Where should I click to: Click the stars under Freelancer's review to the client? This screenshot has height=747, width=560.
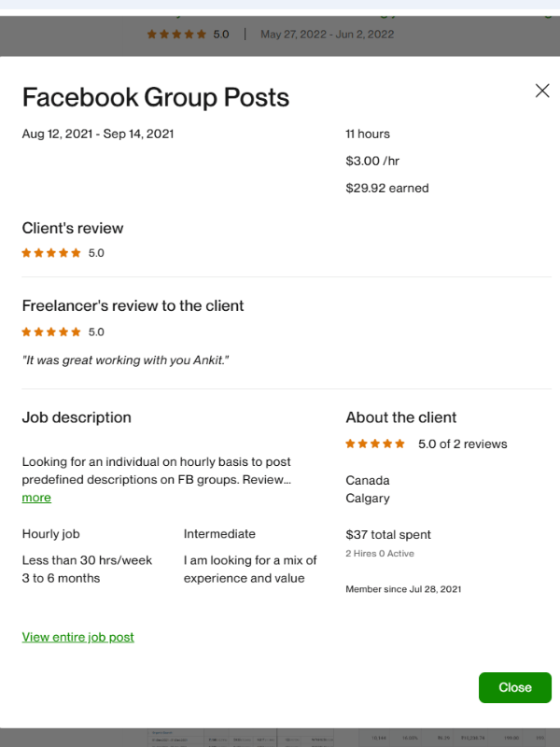click(51, 331)
